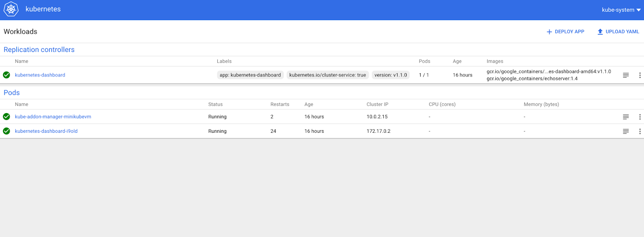This screenshot has width=644, height=237.
Task: Click green status check for kubernetes-dashboard-i9old
Action: [x=6, y=131]
